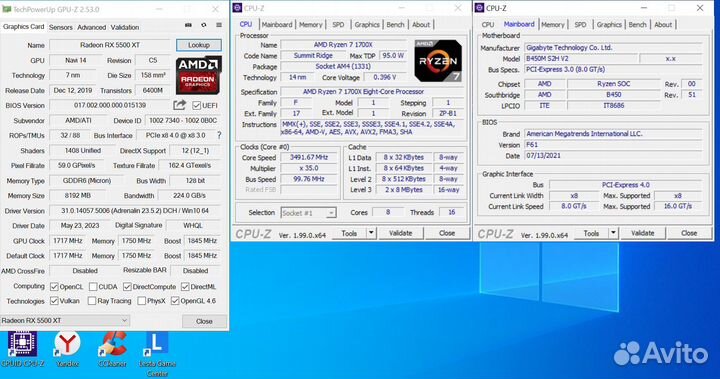Toggle the DirectCompute checkbox
The height and width of the screenshot is (379, 720).
[127, 287]
